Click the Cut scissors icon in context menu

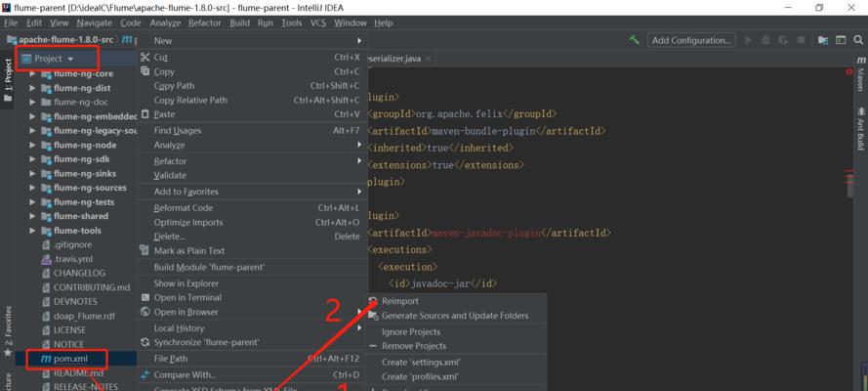pos(145,57)
